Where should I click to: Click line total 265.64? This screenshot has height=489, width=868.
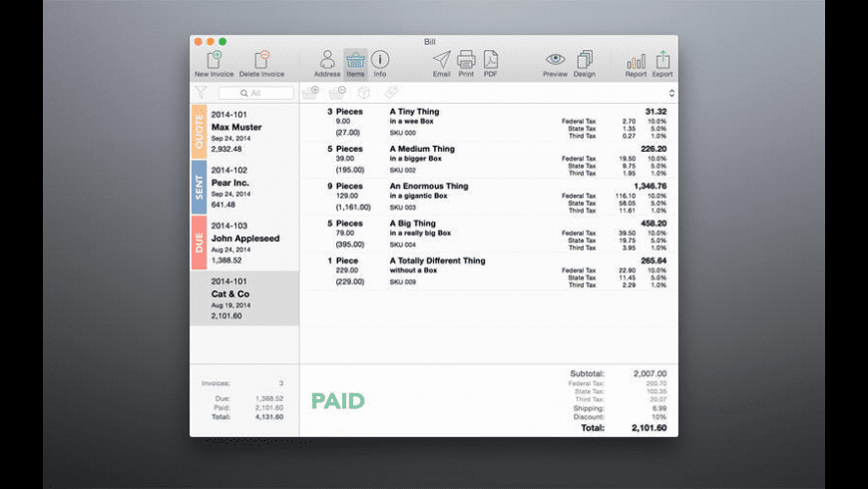653,260
